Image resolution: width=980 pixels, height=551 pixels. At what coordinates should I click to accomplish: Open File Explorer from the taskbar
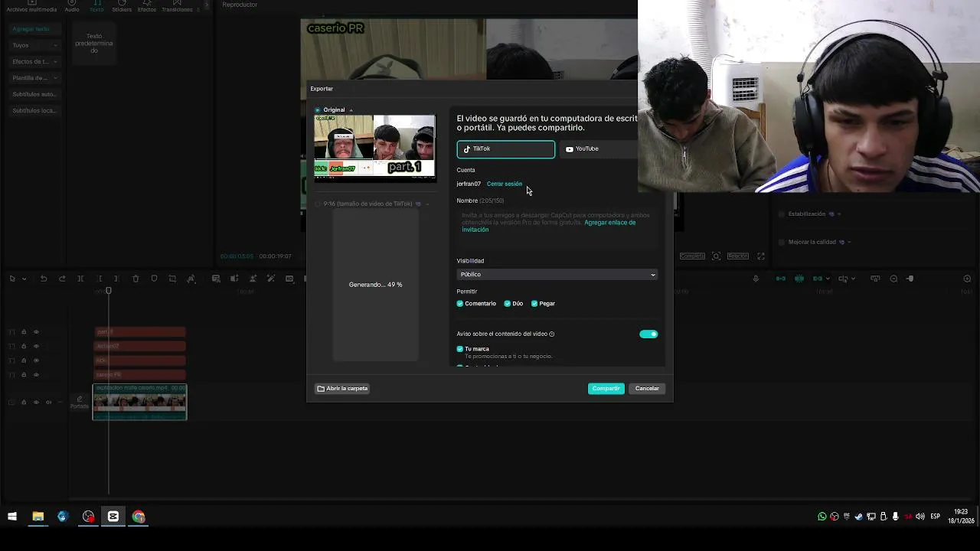tap(38, 517)
